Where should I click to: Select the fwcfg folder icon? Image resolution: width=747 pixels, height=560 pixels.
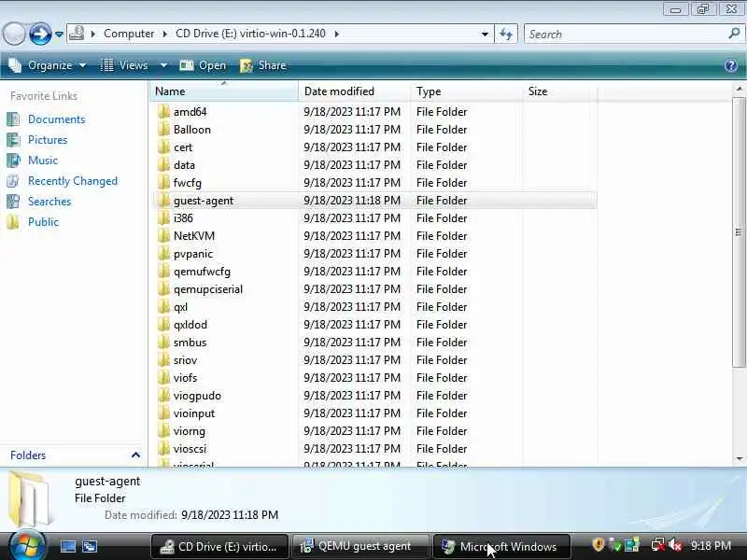pyautogui.click(x=164, y=182)
